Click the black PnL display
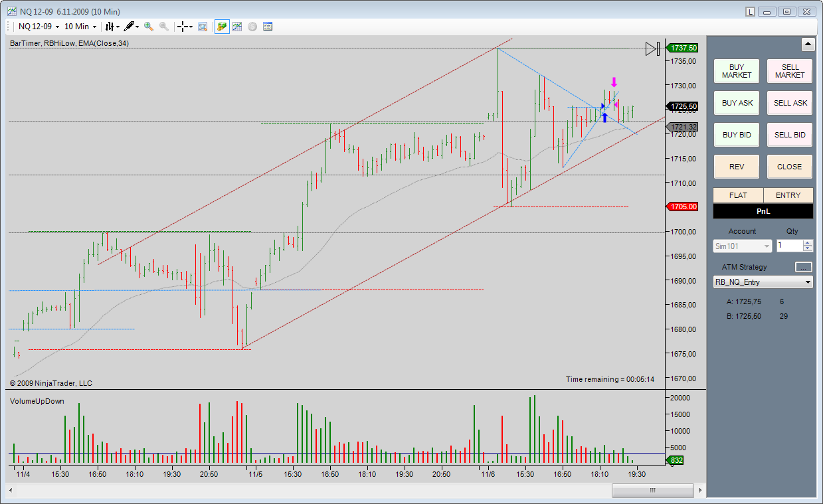Screen dimensions: 823x504 coord(763,211)
